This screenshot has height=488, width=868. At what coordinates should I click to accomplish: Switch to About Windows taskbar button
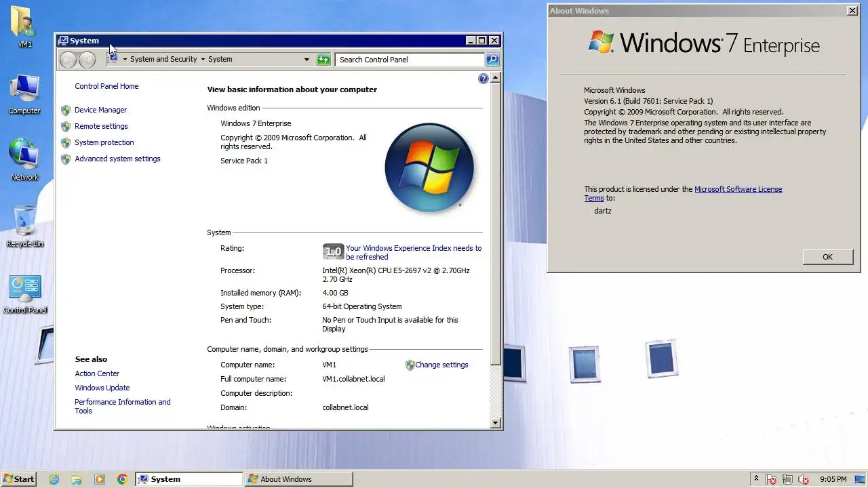point(298,479)
